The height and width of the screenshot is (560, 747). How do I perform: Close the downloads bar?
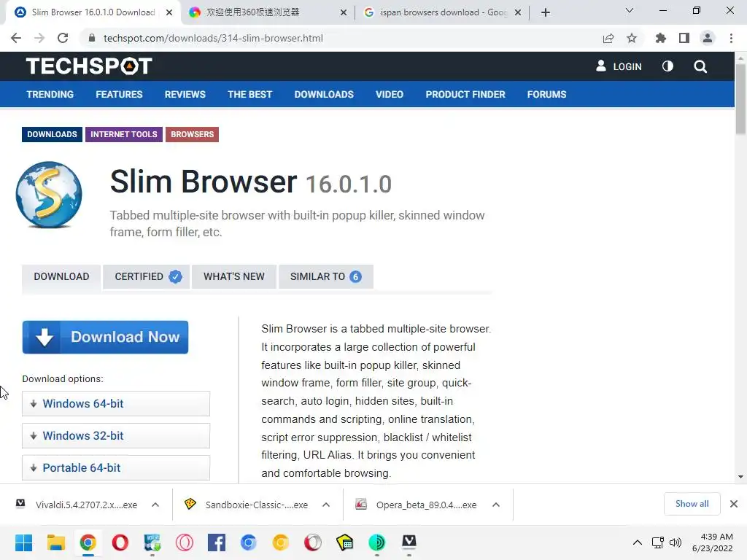[x=734, y=504]
